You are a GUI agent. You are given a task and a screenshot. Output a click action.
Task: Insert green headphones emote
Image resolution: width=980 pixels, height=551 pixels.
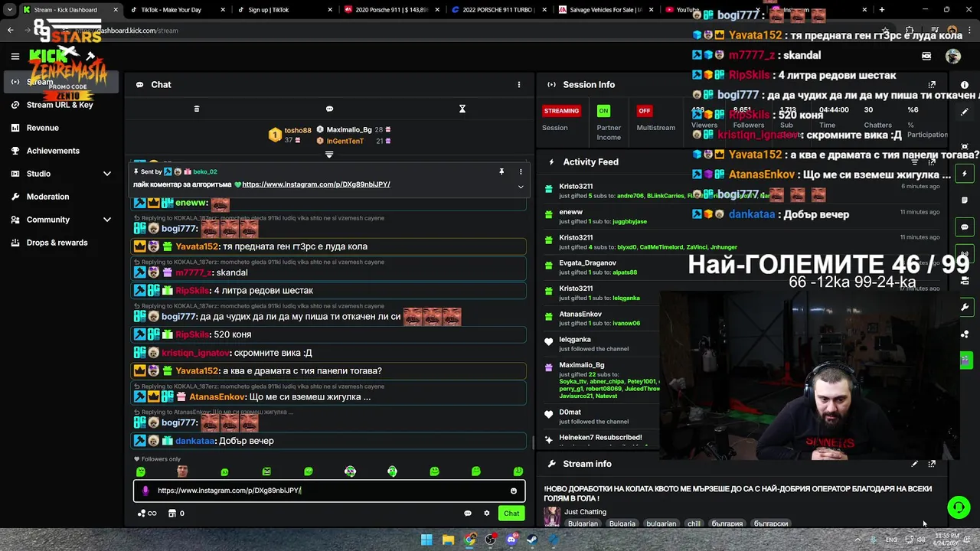click(x=392, y=471)
